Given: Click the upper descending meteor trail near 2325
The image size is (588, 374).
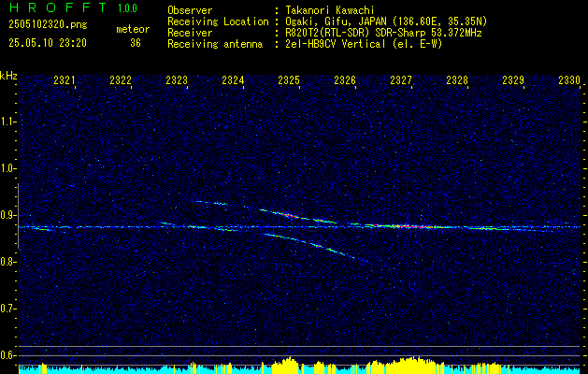Looking at the screenshot, I should (x=289, y=214).
